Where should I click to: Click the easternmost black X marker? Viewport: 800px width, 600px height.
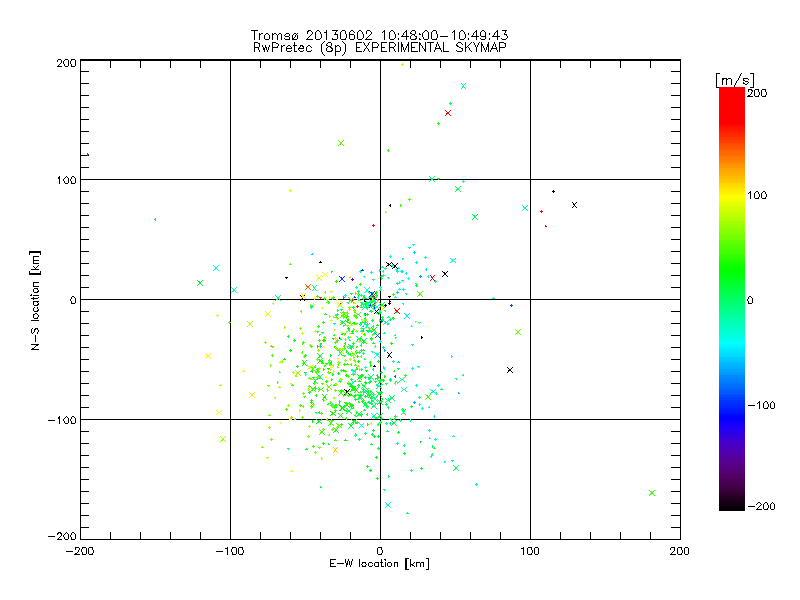click(x=574, y=205)
